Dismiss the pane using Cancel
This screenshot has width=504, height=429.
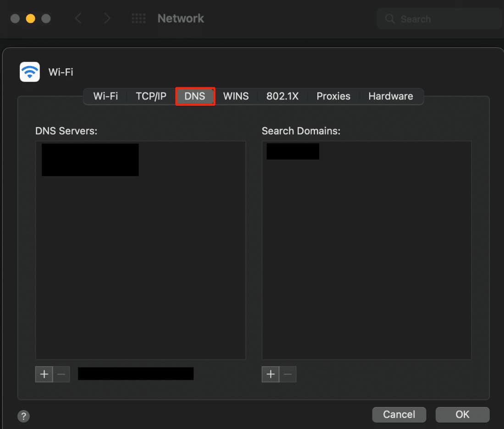click(399, 414)
